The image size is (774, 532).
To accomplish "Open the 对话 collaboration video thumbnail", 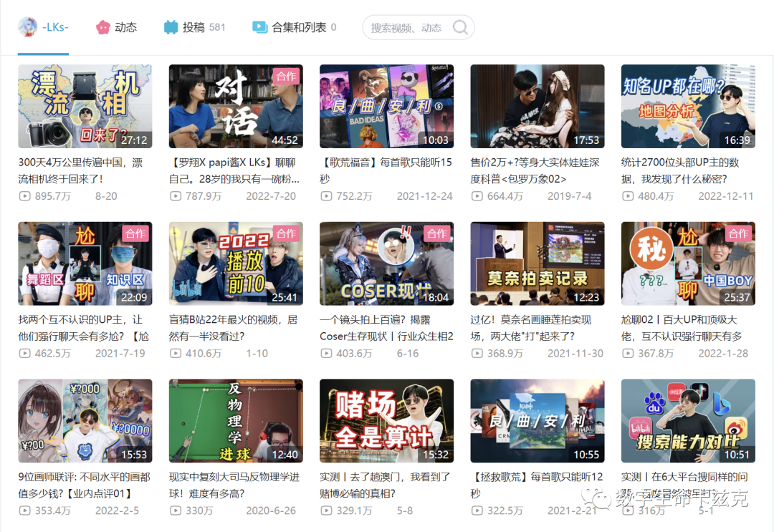I will [x=236, y=106].
